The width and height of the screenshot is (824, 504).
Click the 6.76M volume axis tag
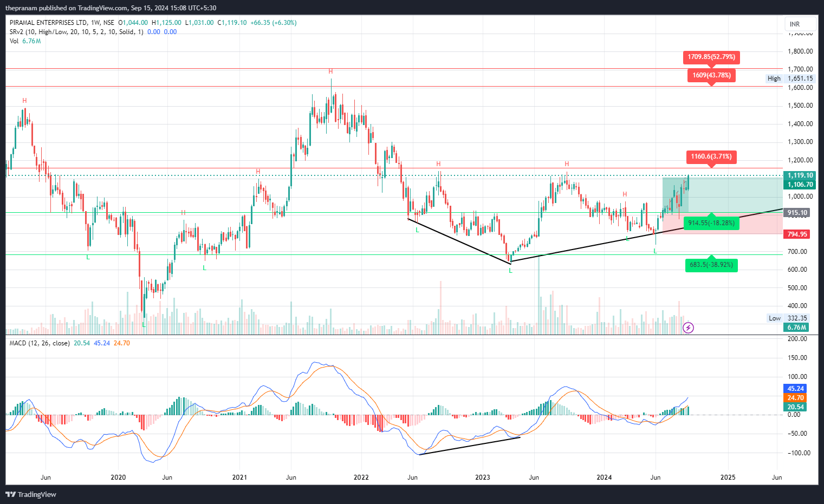coord(796,328)
